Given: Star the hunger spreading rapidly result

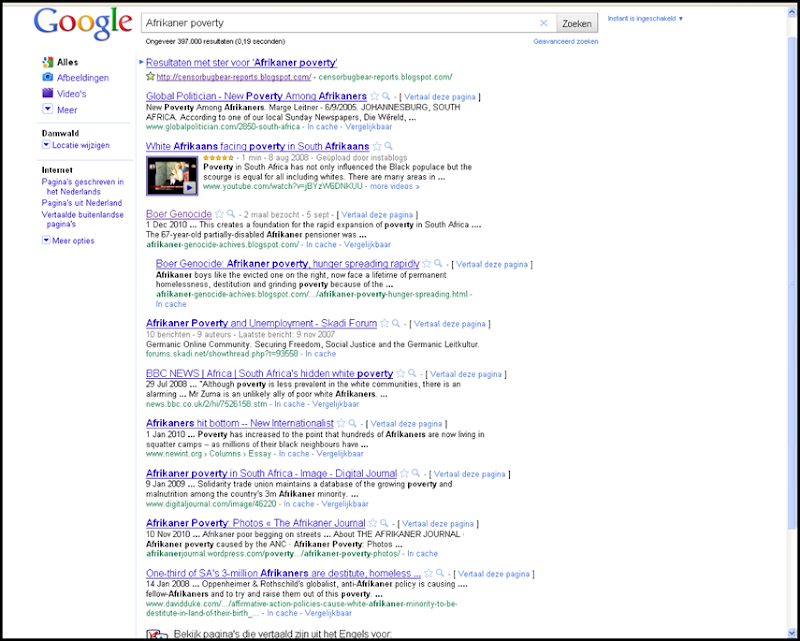Looking at the screenshot, I should [427, 263].
